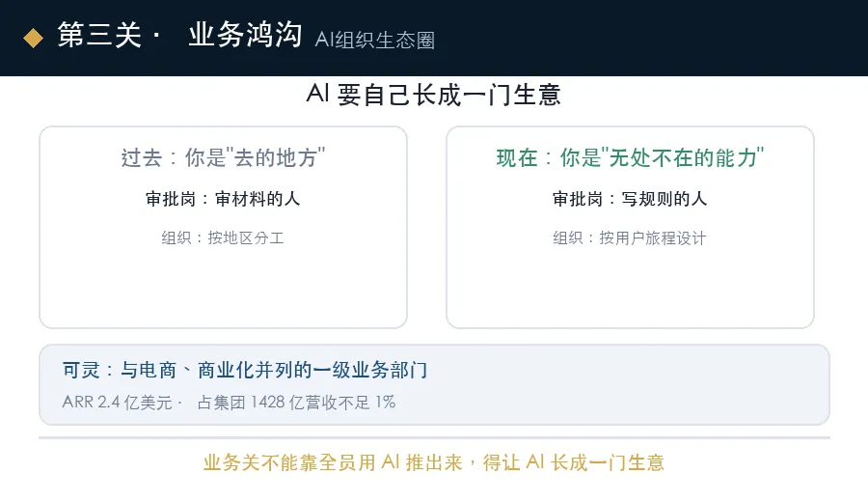Viewport: 868px width, 502px height.
Task: Select the golden 业务关不能靠全员用 AI conclusion
Action: (x=433, y=462)
